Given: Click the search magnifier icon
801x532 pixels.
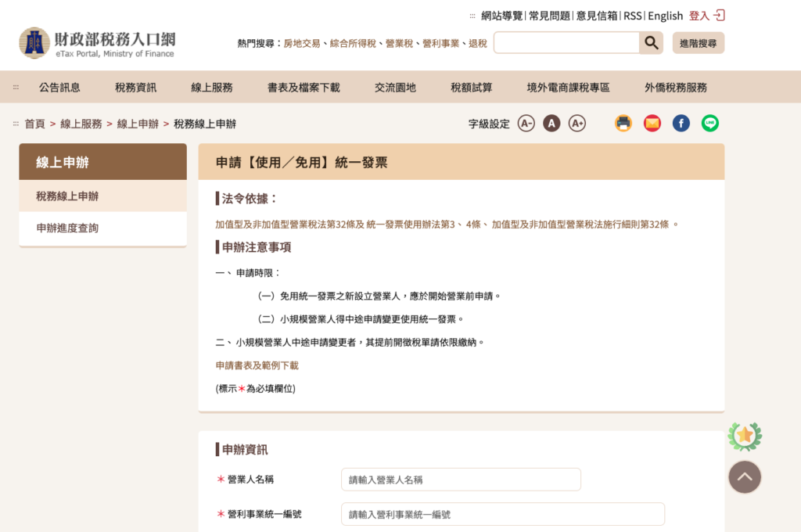Looking at the screenshot, I should click(651, 43).
